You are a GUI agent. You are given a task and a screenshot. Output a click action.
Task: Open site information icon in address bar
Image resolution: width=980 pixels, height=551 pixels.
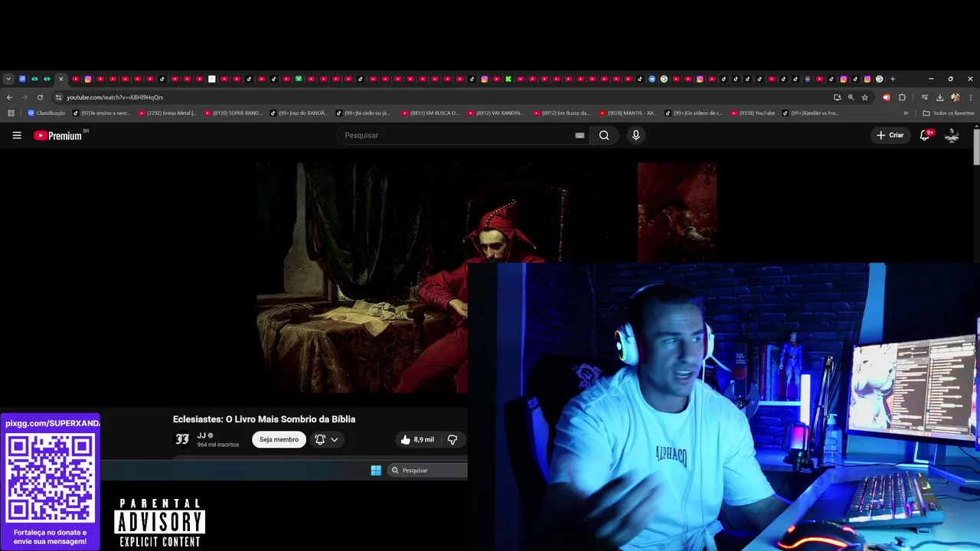click(58, 97)
